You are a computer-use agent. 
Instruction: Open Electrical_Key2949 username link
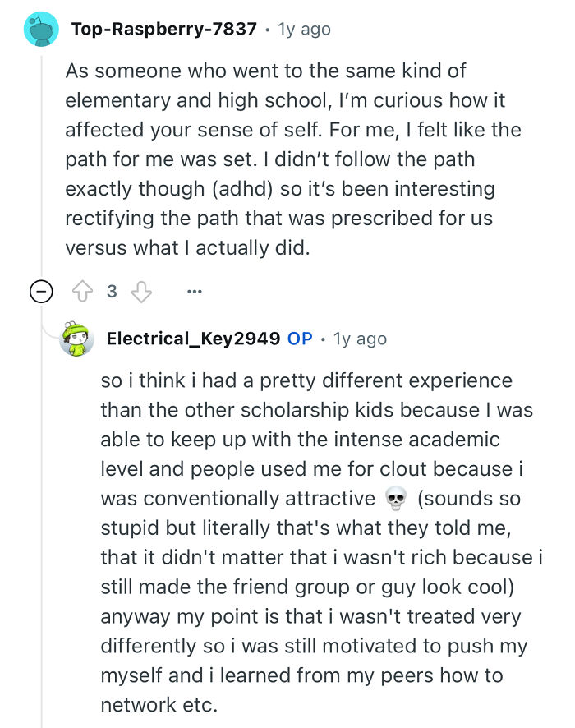point(193,339)
